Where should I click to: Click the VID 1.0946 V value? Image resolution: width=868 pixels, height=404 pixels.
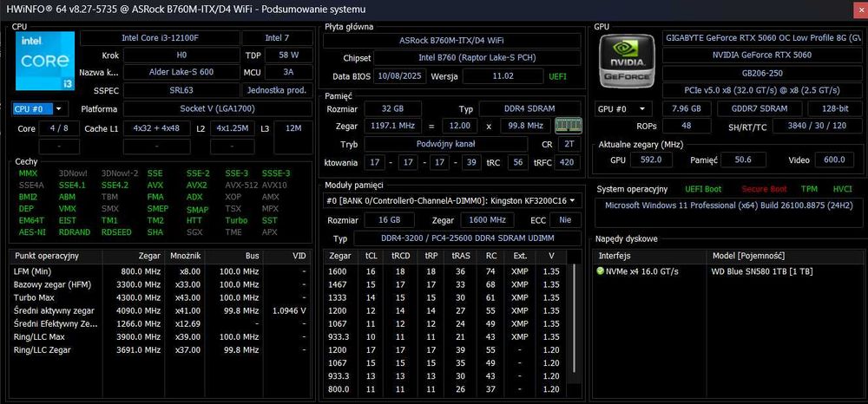289,310
